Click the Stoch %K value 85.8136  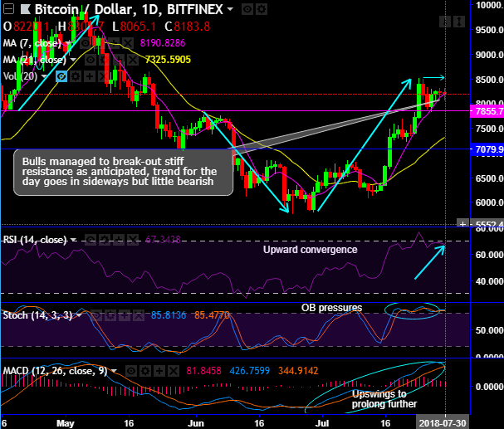(169, 315)
